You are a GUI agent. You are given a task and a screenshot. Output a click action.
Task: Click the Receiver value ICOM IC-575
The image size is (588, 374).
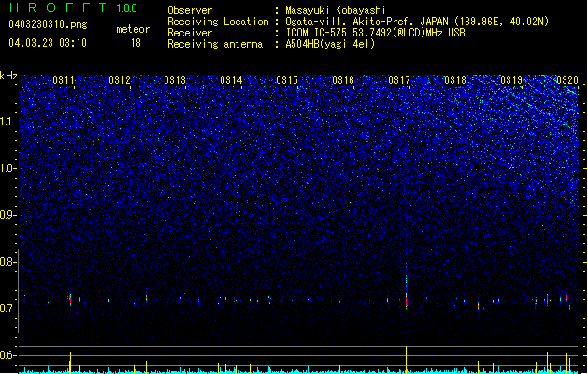point(317,33)
